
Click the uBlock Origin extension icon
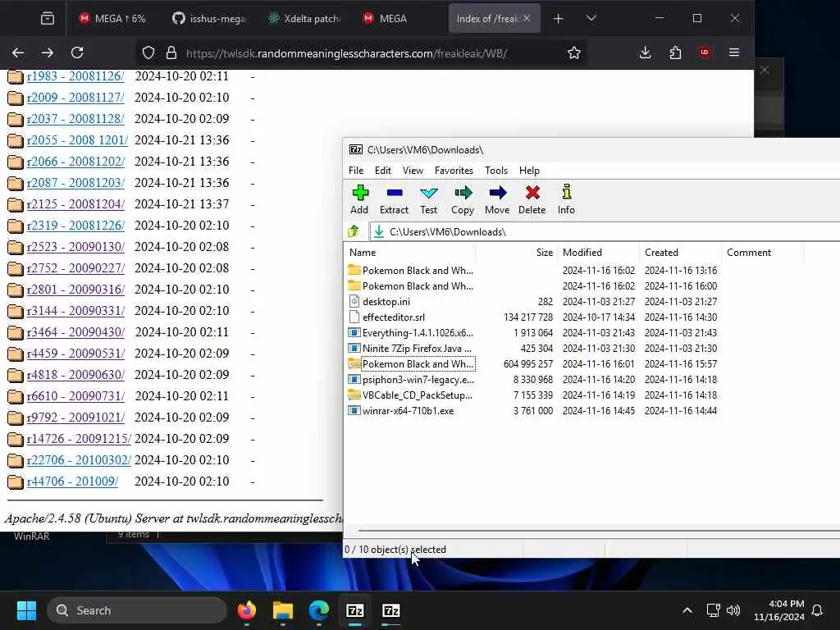[704, 52]
